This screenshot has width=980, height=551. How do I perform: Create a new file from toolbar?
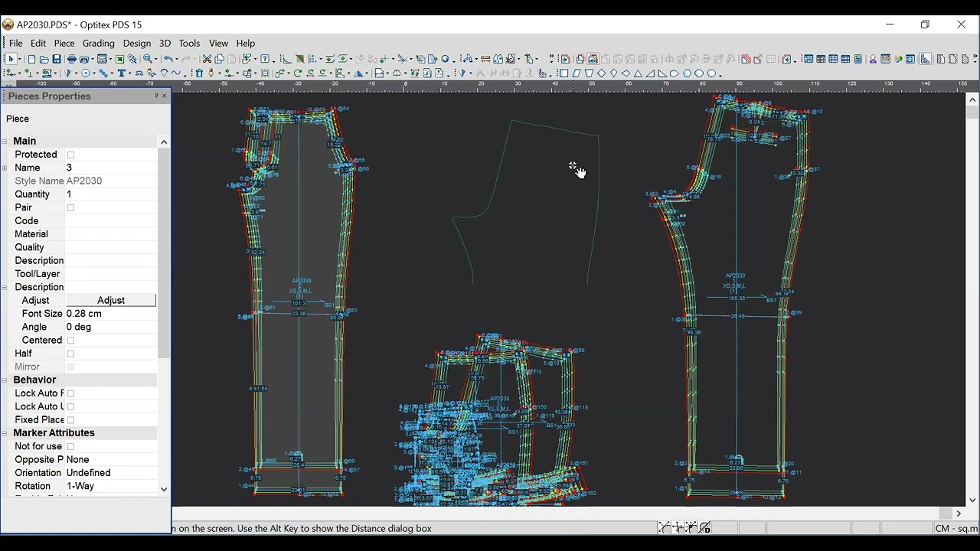(x=31, y=59)
